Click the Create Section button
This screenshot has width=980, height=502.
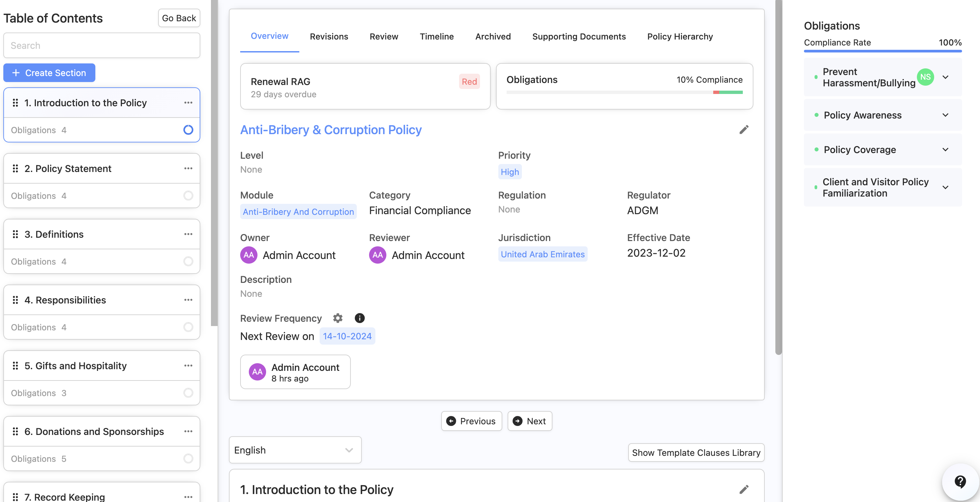click(49, 73)
